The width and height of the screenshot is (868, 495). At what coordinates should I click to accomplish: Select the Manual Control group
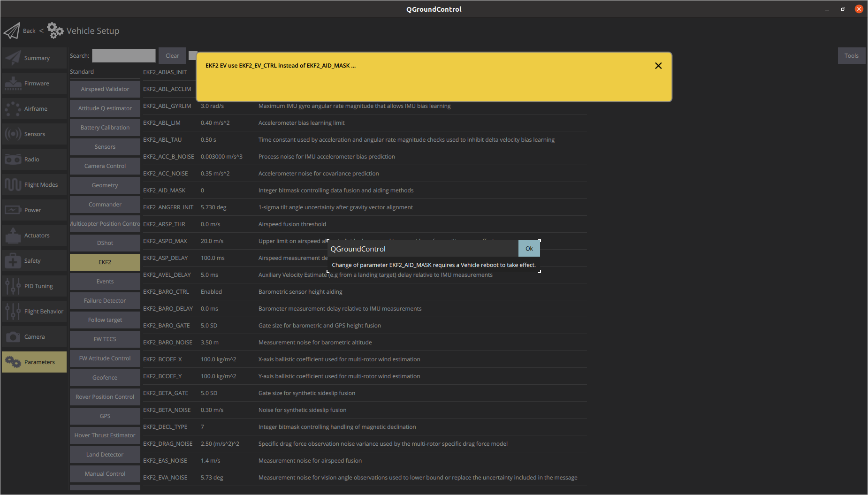[105, 474]
